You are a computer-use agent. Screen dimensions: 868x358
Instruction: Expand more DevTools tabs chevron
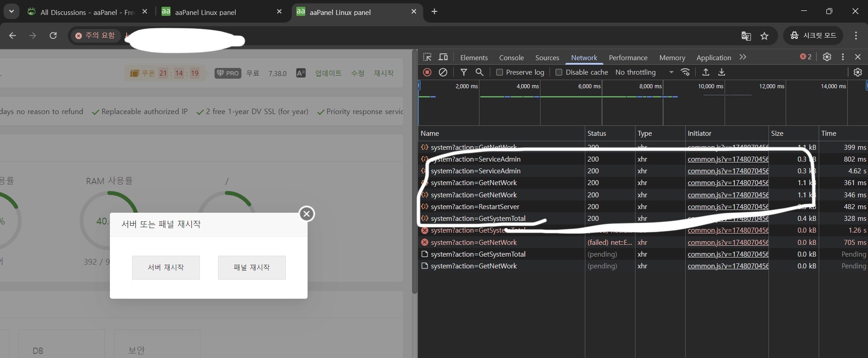743,57
